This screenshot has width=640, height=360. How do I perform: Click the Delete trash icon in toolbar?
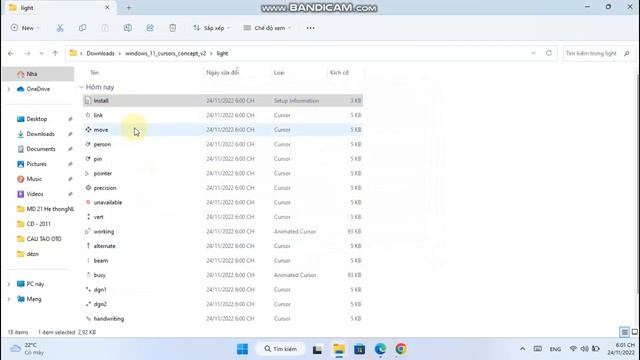pyautogui.click(x=173, y=28)
